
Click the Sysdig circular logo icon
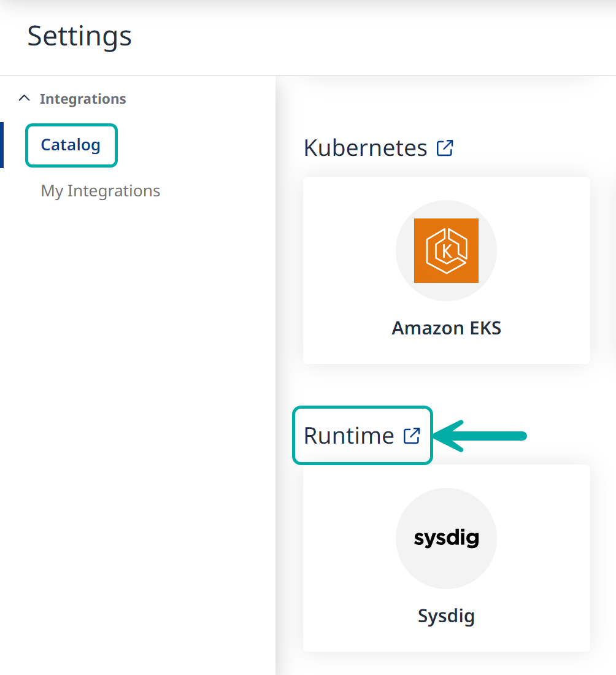446,538
